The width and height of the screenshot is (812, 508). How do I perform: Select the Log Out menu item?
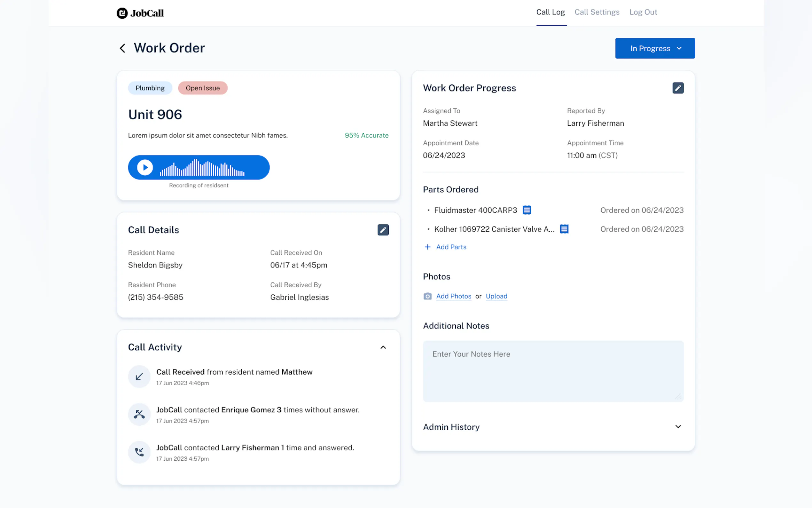point(643,12)
